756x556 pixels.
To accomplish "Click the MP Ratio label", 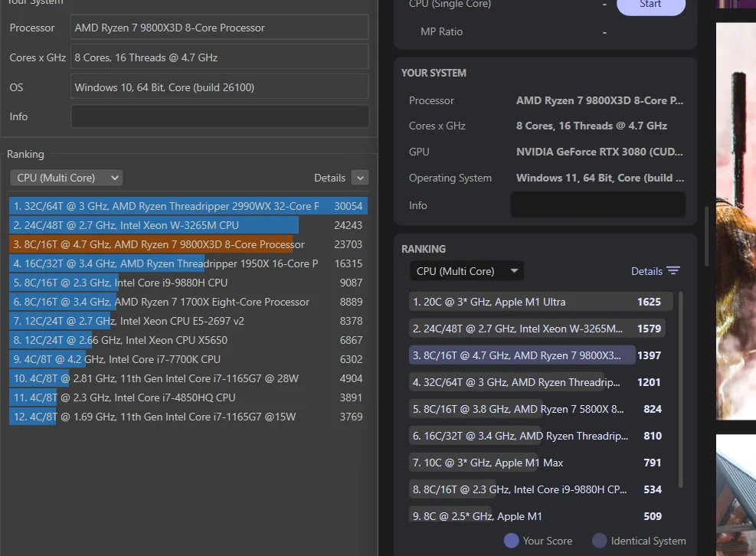I will [x=441, y=32].
